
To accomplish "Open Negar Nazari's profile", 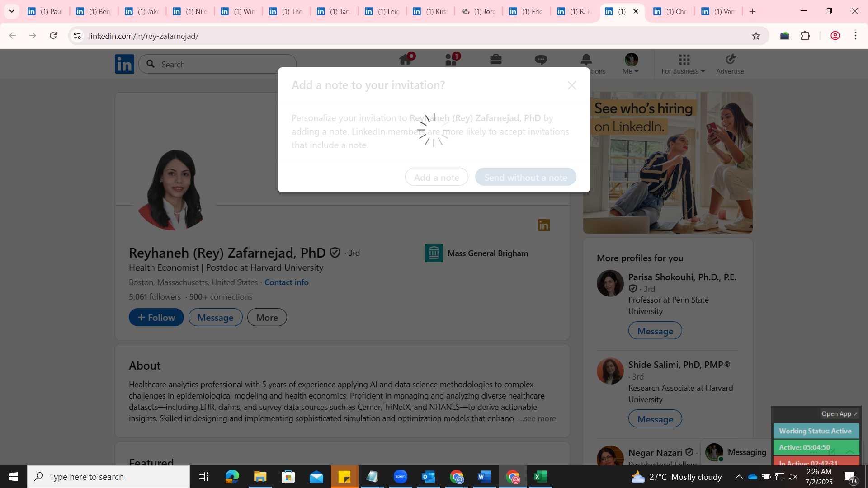I will 655,452.
